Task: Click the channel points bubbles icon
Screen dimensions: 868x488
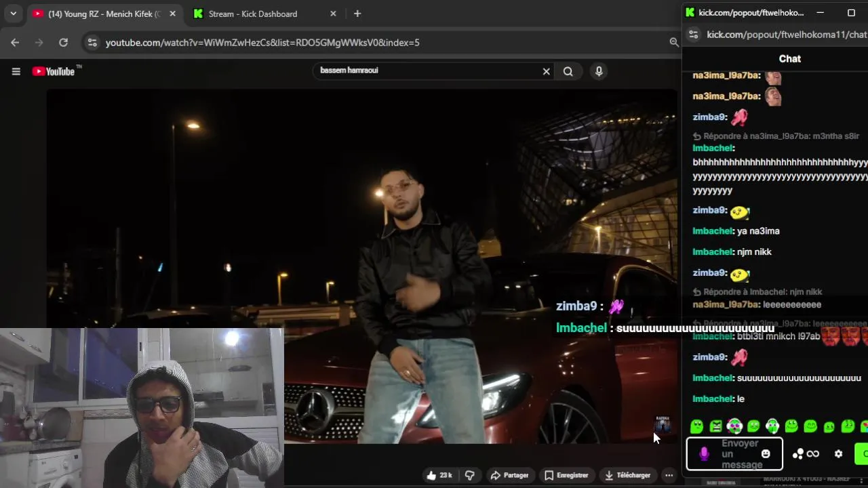Action: coord(798,454)
